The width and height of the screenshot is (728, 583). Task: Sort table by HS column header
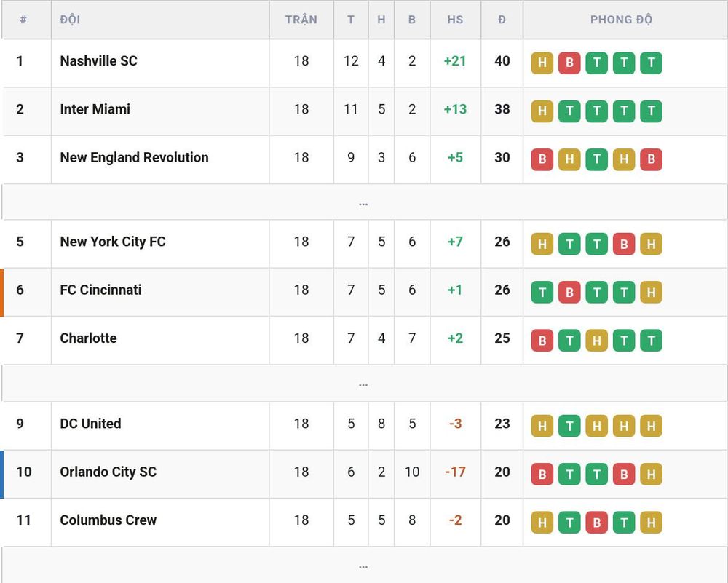pos(455,20)
